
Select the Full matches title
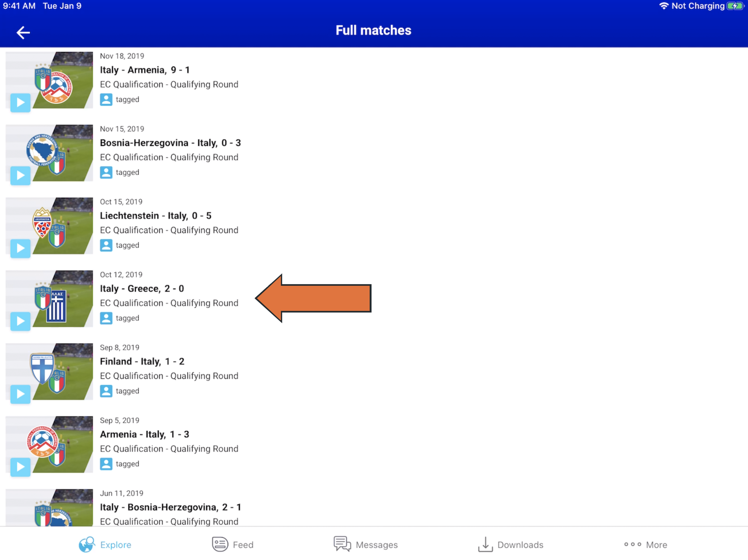coord(373,30)
